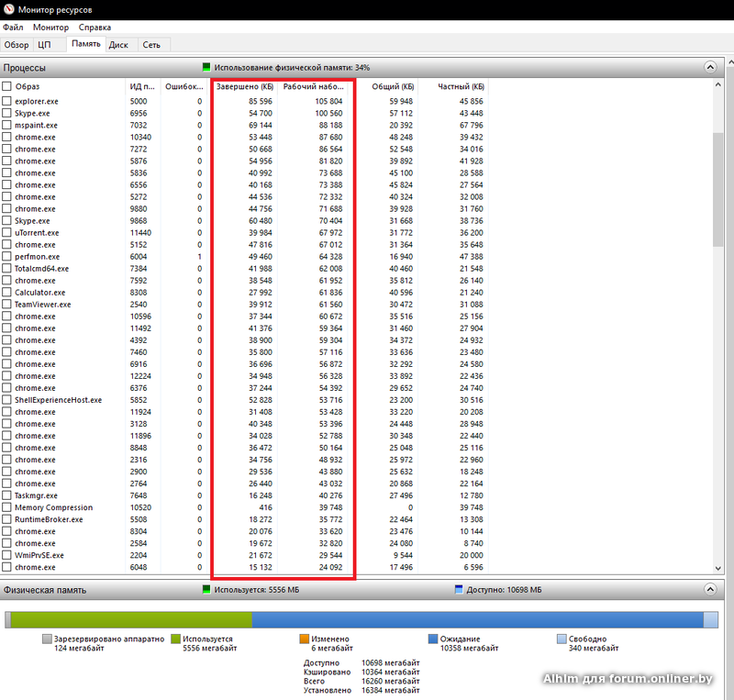Check the Totalcmd64.exe checkbox
Viewport: 734px width, 700px height.
click(x=6, y=268)
